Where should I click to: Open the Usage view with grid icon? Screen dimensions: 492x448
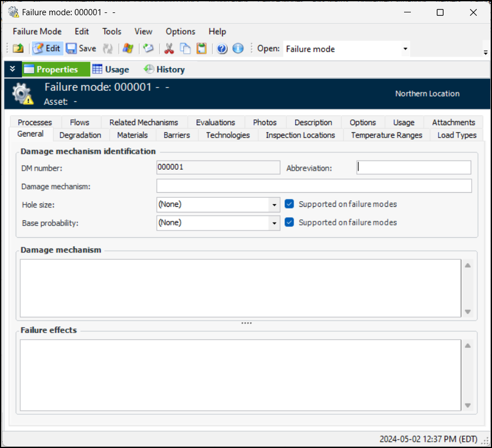[x=111, y=70]
